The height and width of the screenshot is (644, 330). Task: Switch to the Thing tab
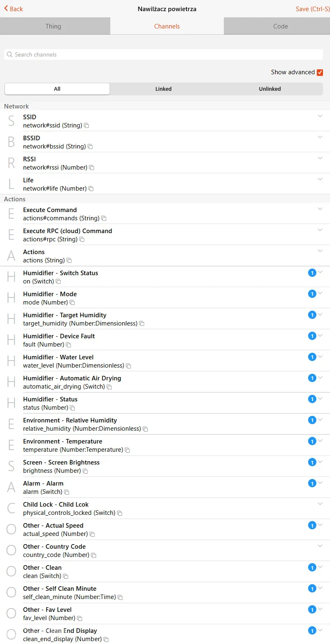(53, 26)
